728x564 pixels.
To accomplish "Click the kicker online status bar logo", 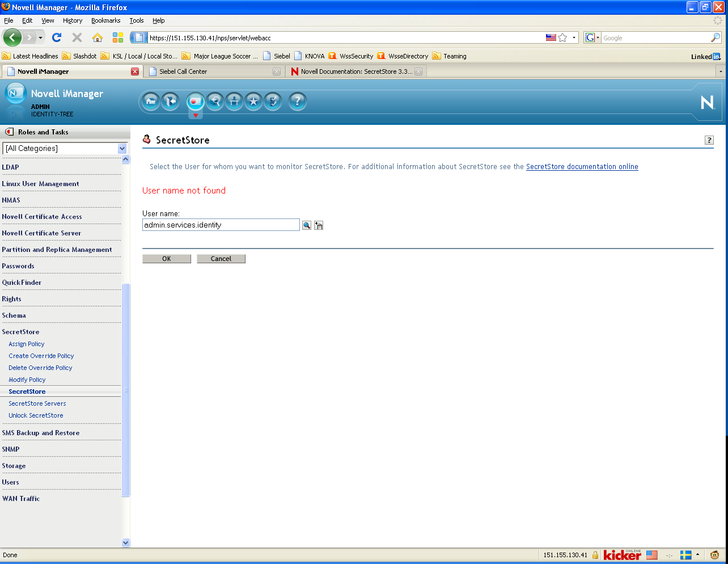I will point(623,555).
